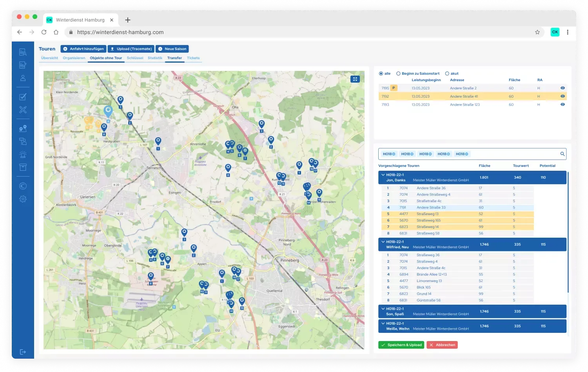Select the 'alle' radio option
588x372 pixels.
tap(381, 74)
